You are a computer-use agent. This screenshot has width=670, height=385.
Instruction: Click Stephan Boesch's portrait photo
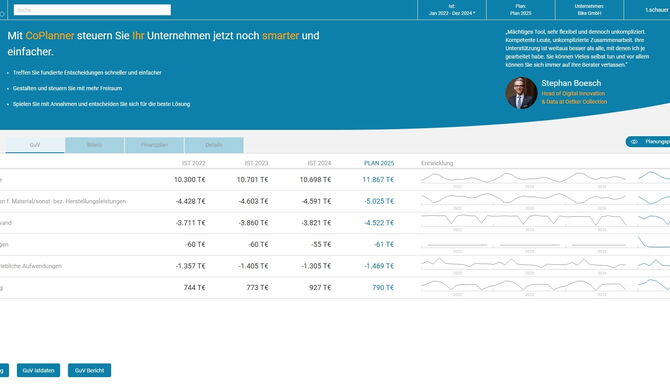[521, 93]
